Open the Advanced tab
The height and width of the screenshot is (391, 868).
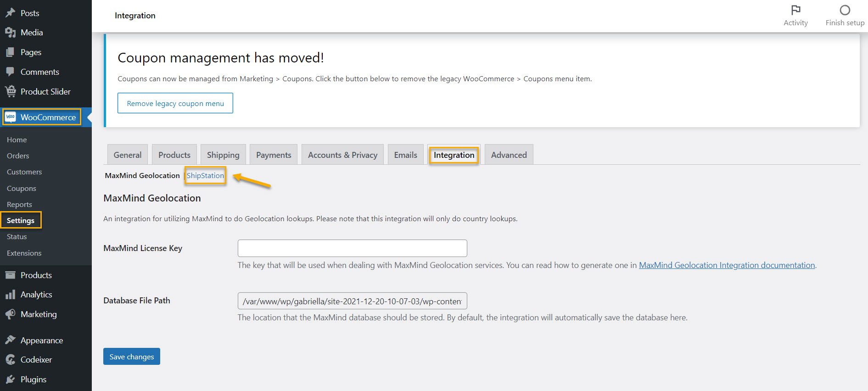[509, 155]
